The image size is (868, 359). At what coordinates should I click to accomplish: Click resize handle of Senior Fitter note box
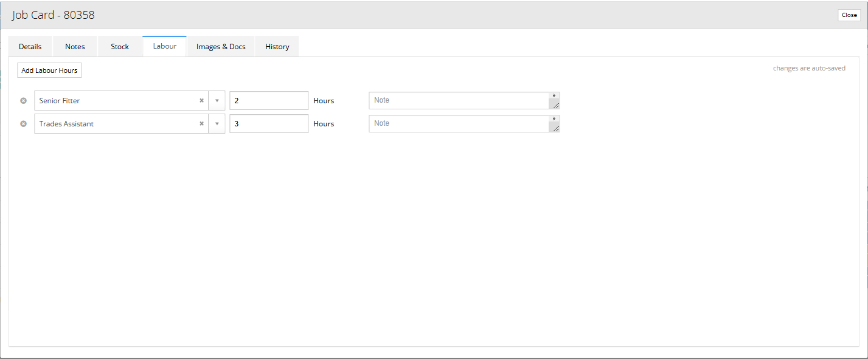pos(555,105)
